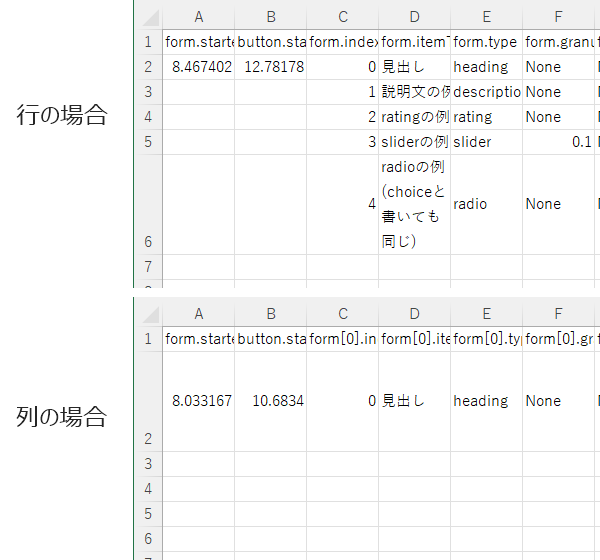This screenshot has width=600, height=560.
Task: Click None in bottom sheet row 2
Action: [558, 401]
